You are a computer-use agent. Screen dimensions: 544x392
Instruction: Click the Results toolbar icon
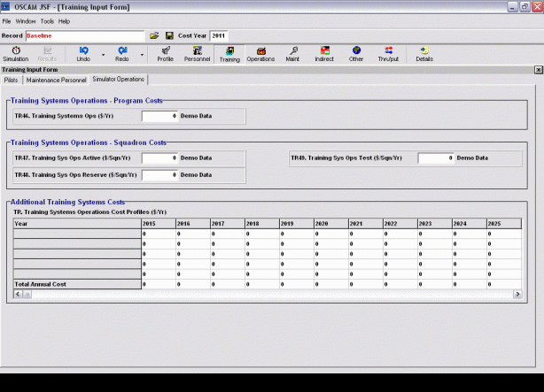click(x=47, y=54)
